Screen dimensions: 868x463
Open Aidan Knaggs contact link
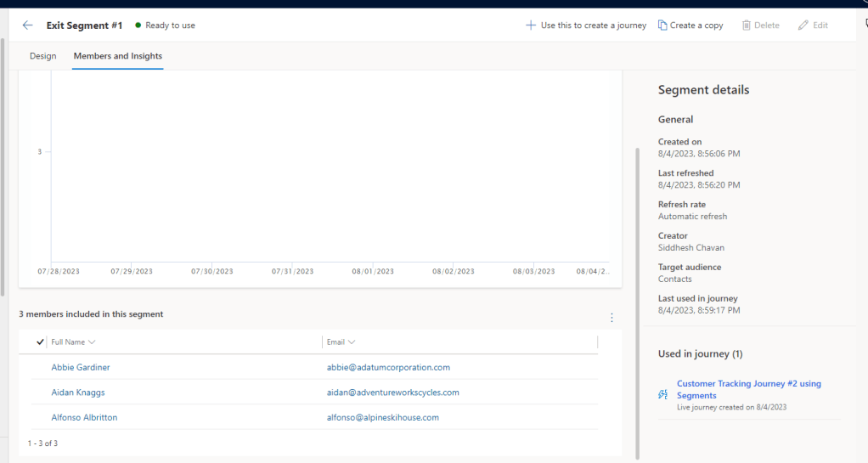pyautogui.click(x=78, y=392)
